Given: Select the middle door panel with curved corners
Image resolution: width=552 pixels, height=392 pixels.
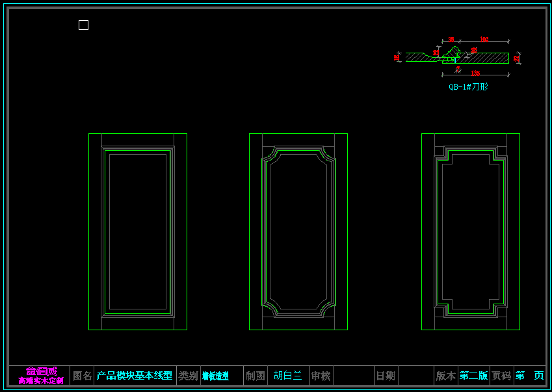Looking at the screenshot, I should click(298, 231).
